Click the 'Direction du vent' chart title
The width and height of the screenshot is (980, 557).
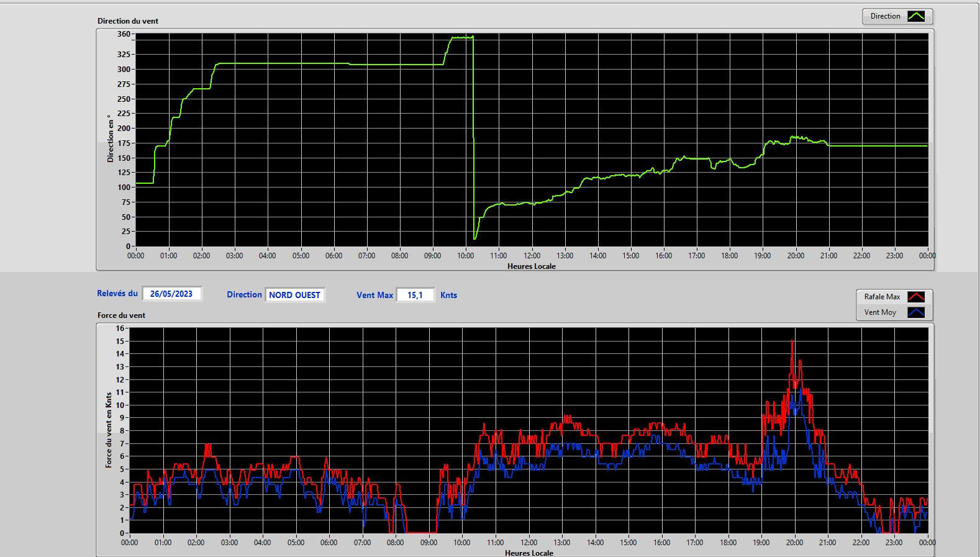point(128,20)
